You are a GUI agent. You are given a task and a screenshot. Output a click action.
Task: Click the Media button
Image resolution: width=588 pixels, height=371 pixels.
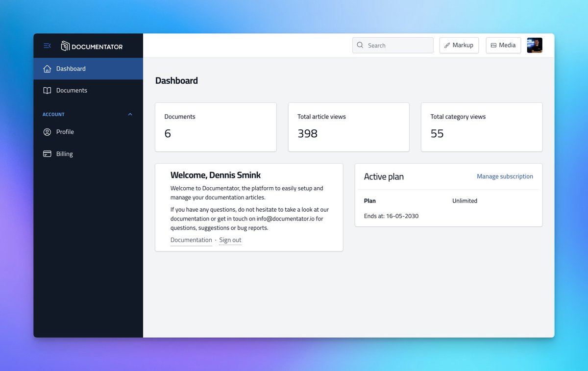(x=503, y=45)
